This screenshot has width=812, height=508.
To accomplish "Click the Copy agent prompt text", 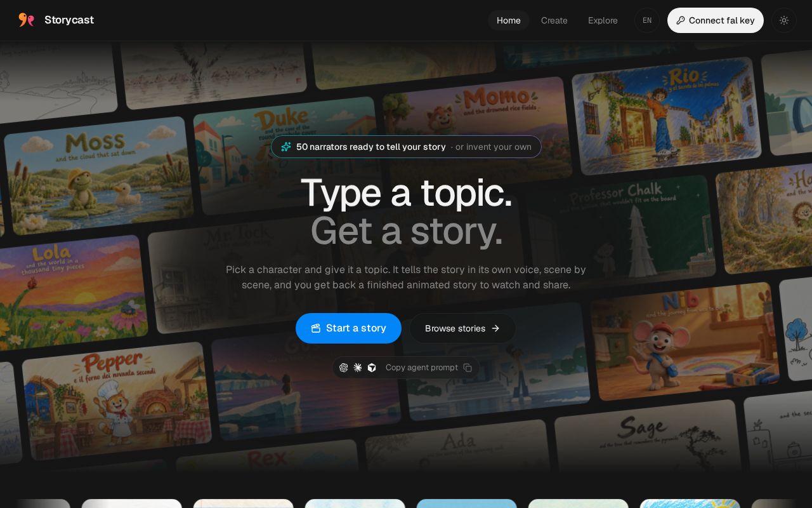I will (x=422, y=368).
